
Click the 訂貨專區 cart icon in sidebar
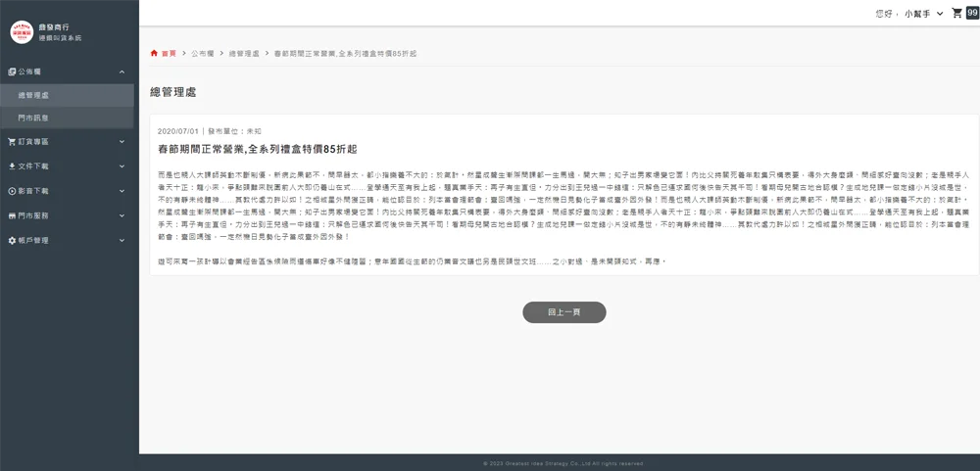[x=12, y=142]
